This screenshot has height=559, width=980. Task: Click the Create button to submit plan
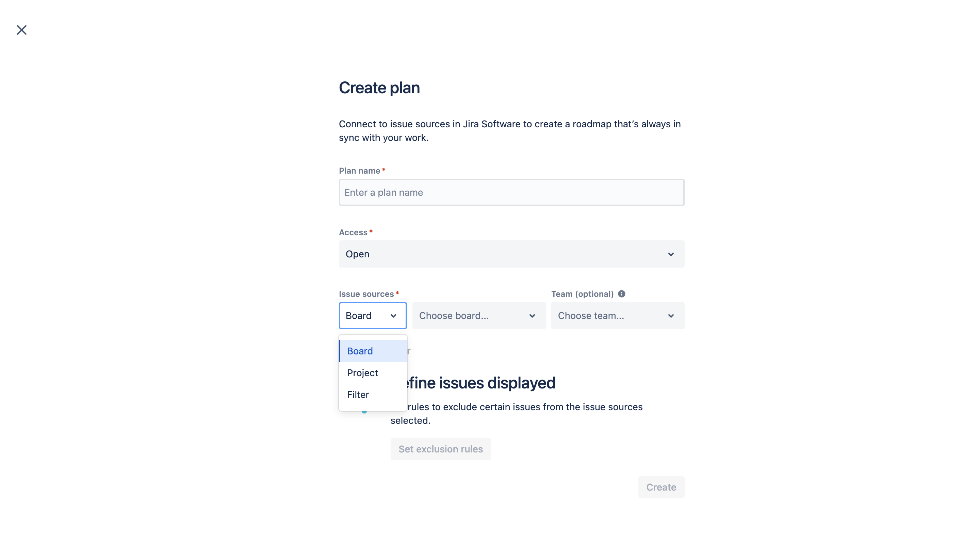pos(661,487)
